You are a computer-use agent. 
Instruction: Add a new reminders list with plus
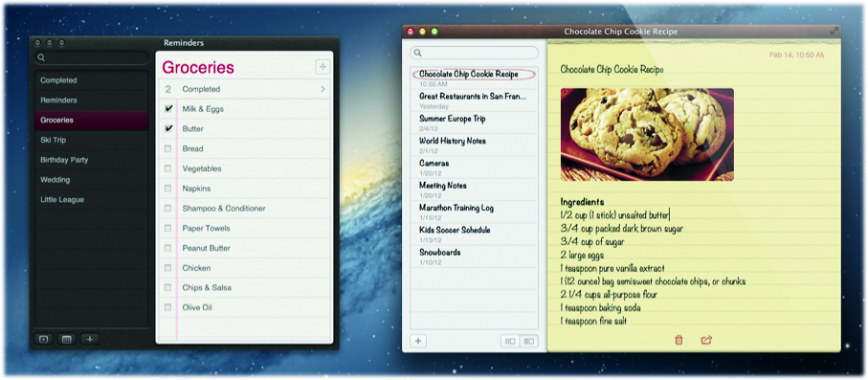tap(90, 339)
